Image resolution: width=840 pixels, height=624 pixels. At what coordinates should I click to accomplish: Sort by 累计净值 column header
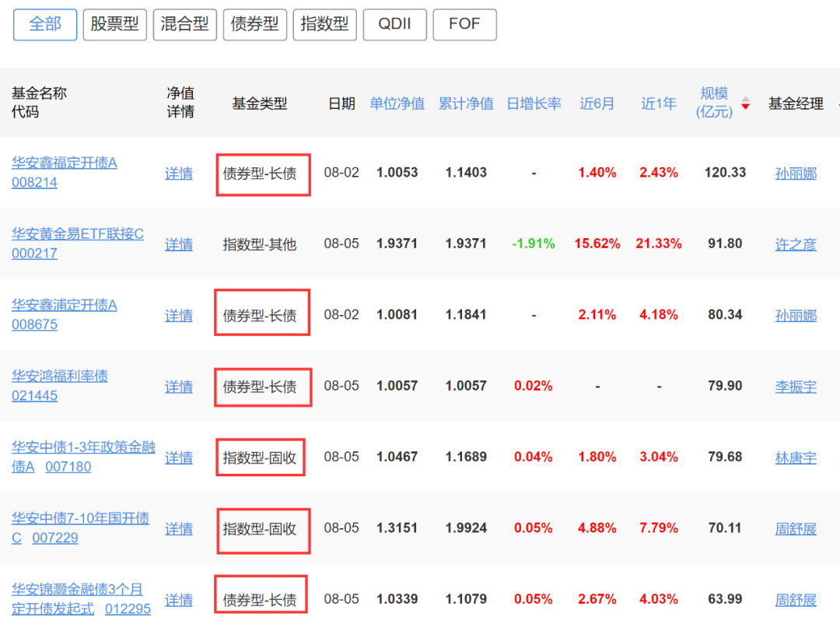pos(466,103)
